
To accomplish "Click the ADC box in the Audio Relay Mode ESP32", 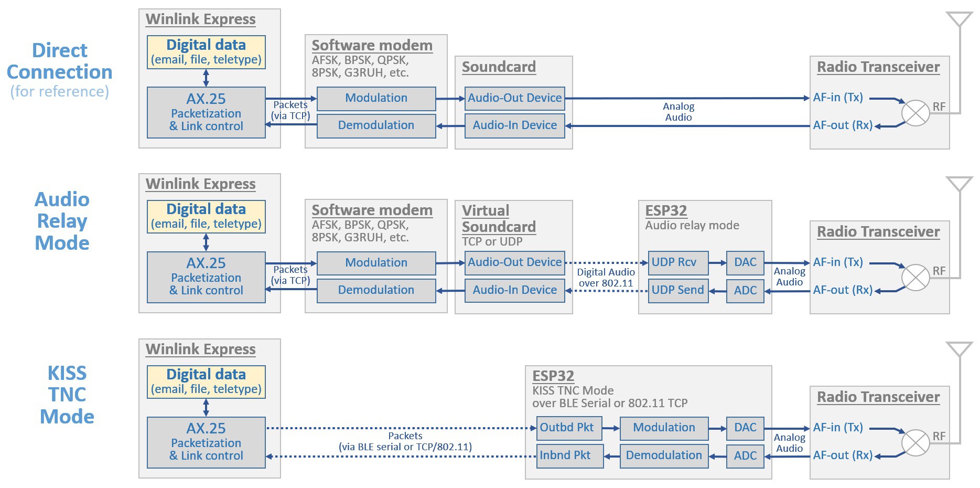I will click(746, 291).
